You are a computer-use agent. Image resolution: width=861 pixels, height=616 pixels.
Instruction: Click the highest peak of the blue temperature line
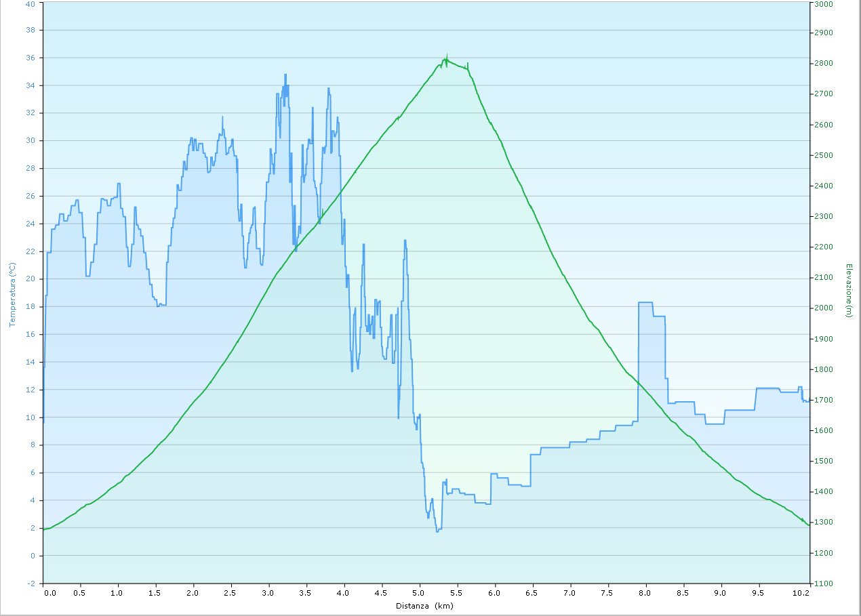point(285,75)
